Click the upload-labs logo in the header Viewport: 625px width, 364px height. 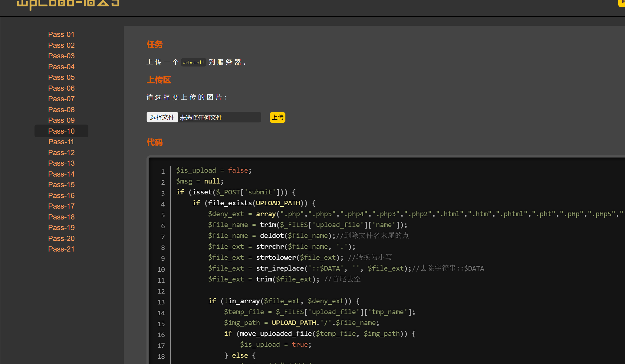tap(68, 4)
